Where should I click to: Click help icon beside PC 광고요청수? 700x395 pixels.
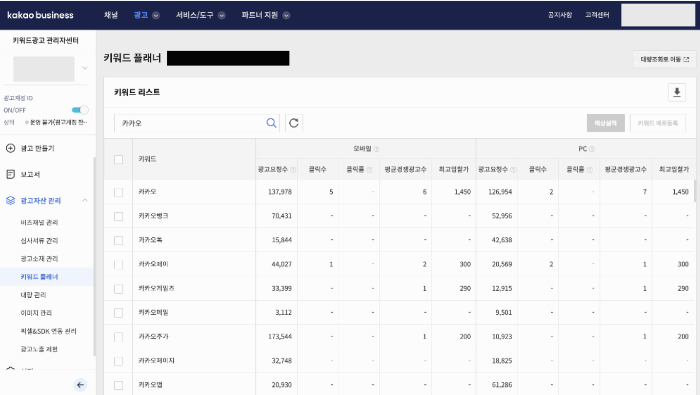513,170
